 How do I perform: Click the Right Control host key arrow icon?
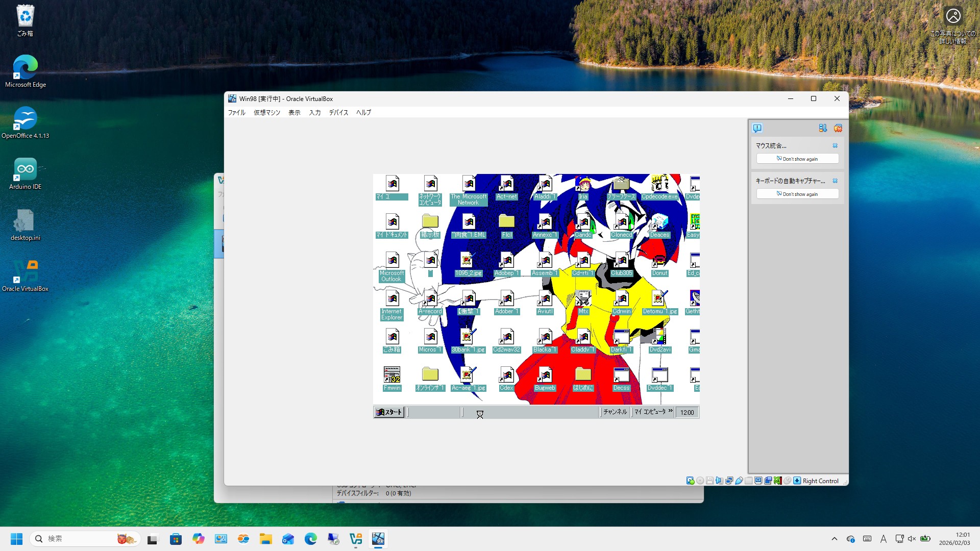point(797,481)
